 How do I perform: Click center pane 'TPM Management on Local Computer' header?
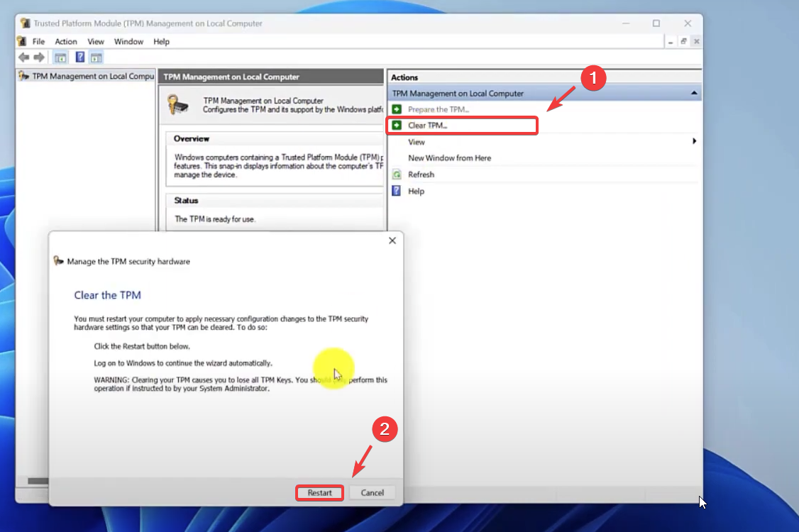[270, 77]
